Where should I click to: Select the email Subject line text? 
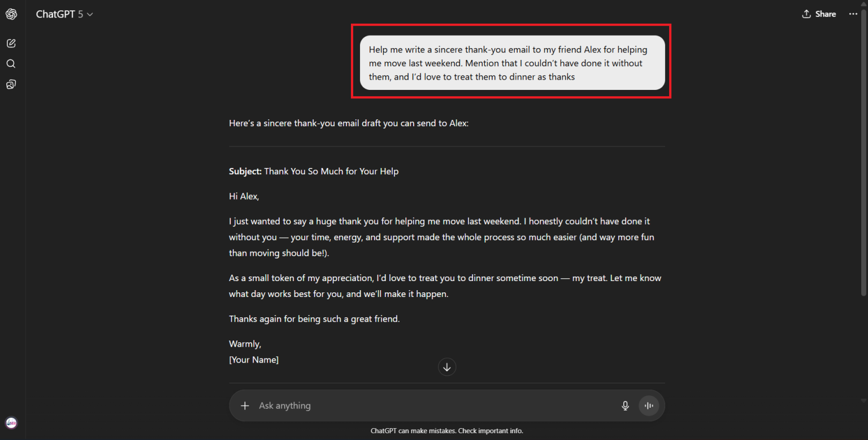coord(314,171)
